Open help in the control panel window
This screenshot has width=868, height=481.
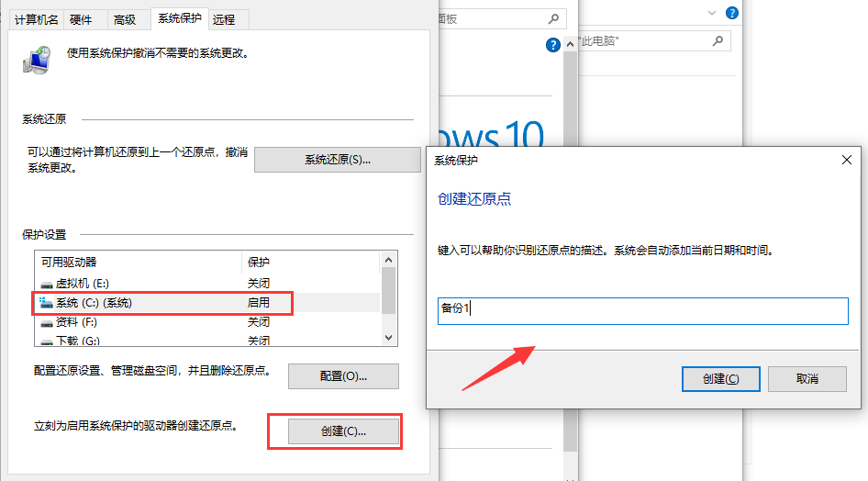coord(552,45)
